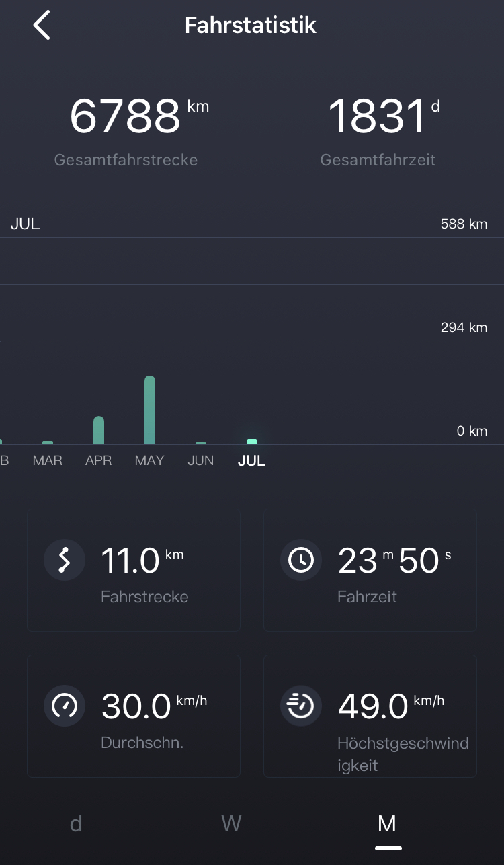Switch to the daily 'd' tab
Viewport: 504px width, 865px height.
tap(76, 823)
